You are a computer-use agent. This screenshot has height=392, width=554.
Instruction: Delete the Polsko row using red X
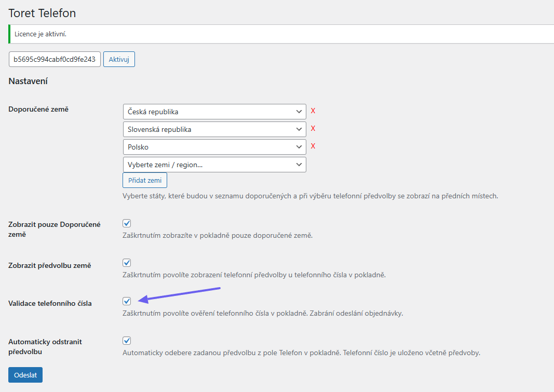tap(313, 146)
